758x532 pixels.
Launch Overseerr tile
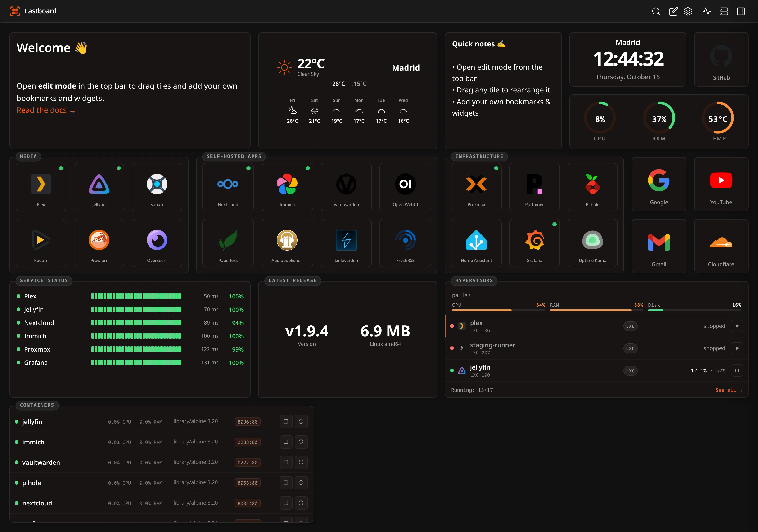click(157, 243)
